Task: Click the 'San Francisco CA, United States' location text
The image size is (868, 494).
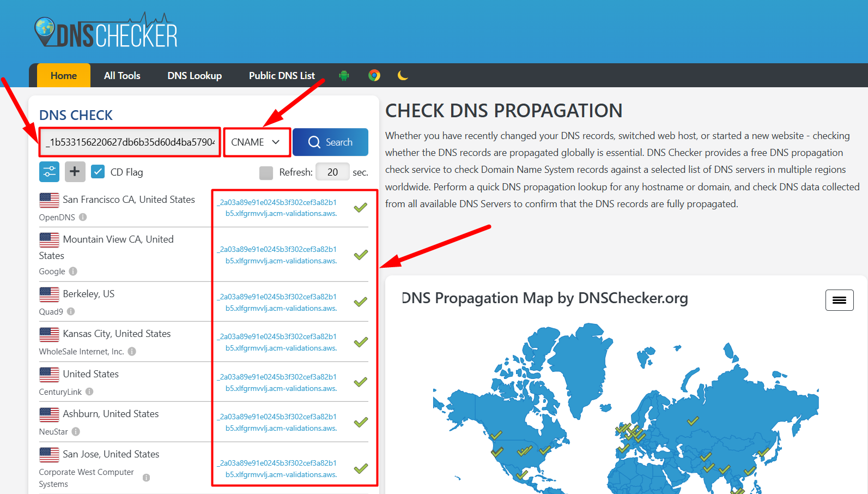Action: pyautogui.click(x=129, y=200)
